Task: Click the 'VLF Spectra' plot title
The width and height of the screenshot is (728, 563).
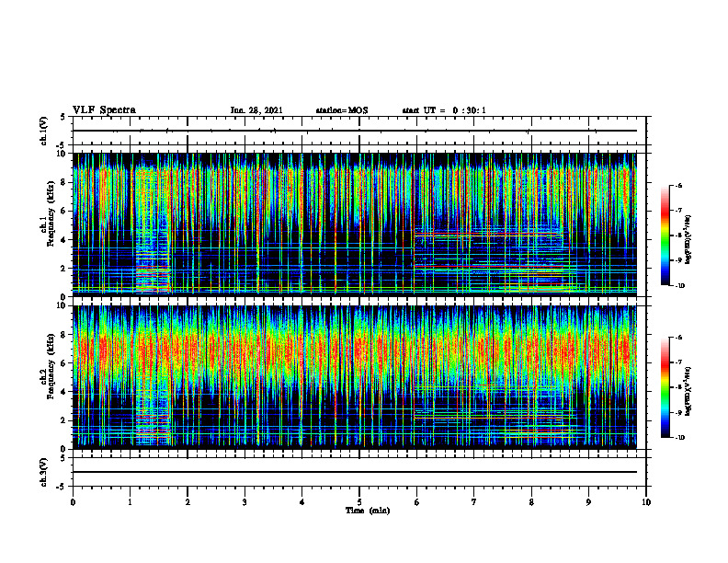Action: [x=104, y=110]
